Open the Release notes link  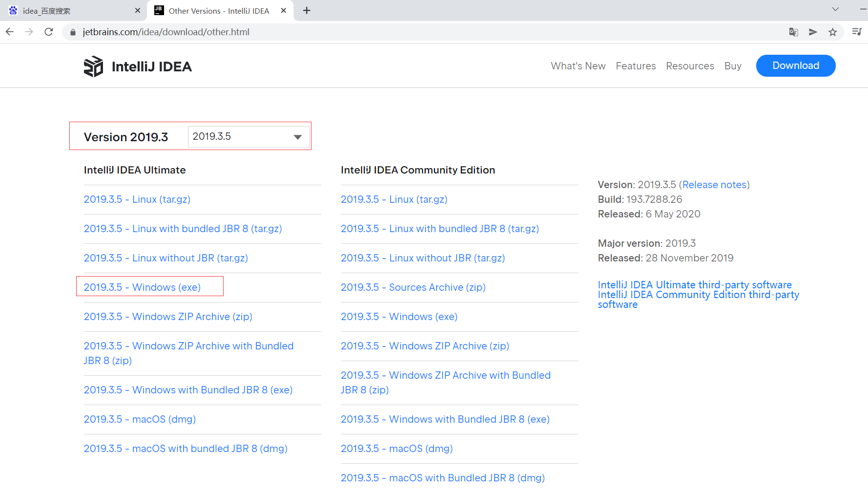pyautogui.click(x=714, y=185)
